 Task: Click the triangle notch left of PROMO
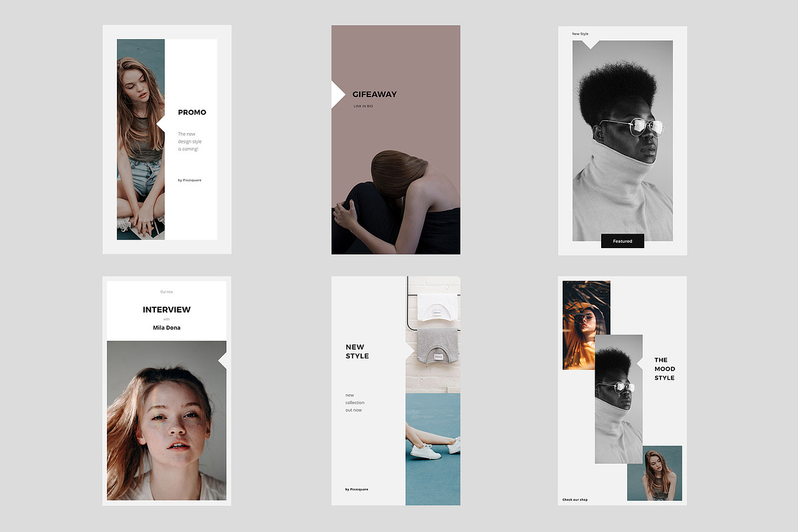[161, 124]
